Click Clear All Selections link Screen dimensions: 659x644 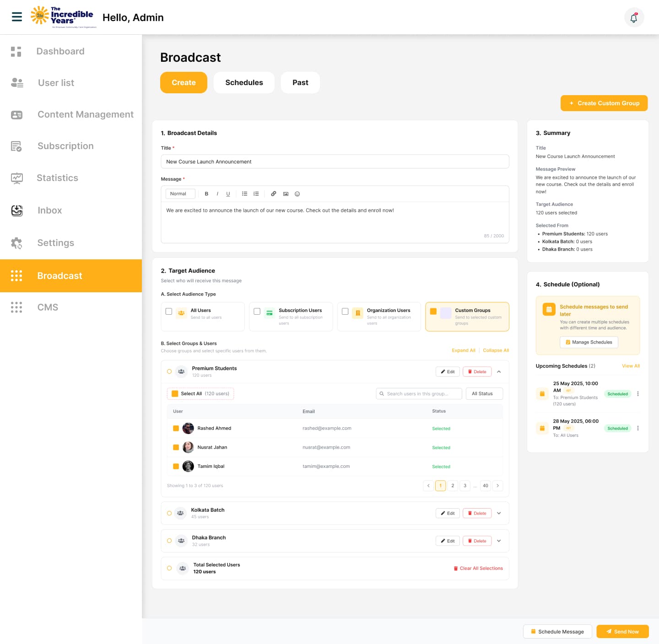coord(478,569)
